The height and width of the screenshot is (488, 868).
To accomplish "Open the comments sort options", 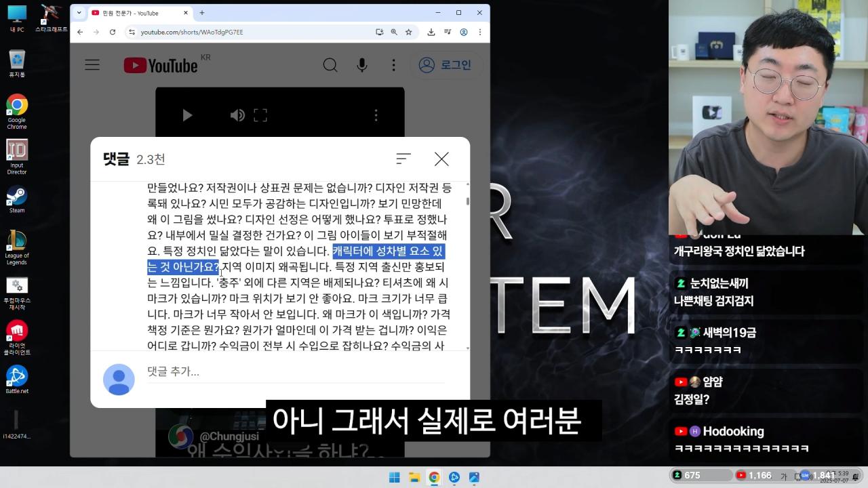I will click(403, 159).
